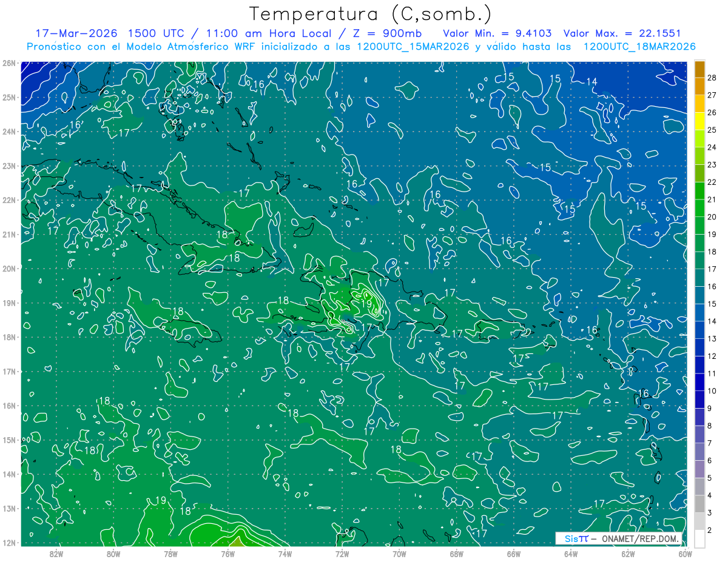Click the "24N" latitude axis label

(8, 132)
